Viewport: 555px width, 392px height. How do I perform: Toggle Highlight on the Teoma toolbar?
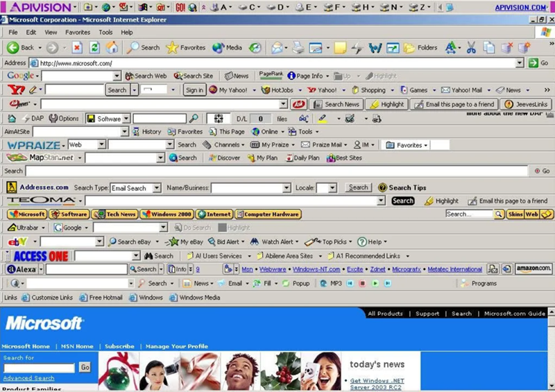441,201
